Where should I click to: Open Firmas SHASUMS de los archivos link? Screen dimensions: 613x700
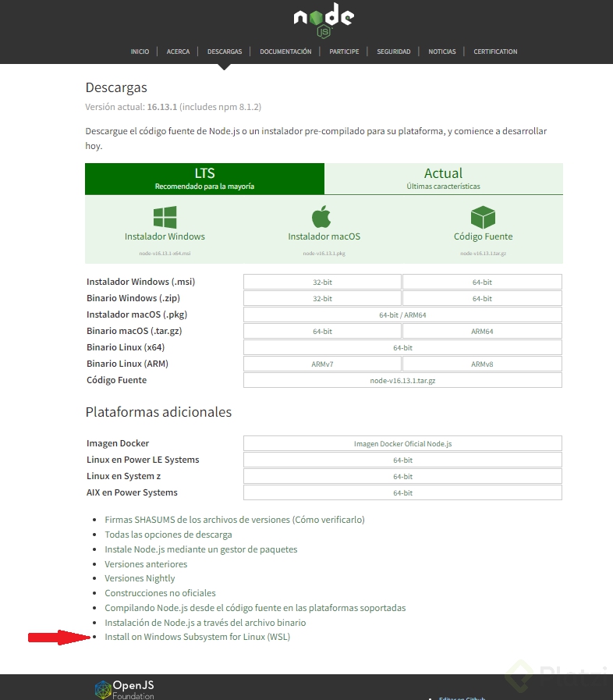pos(235,520)
